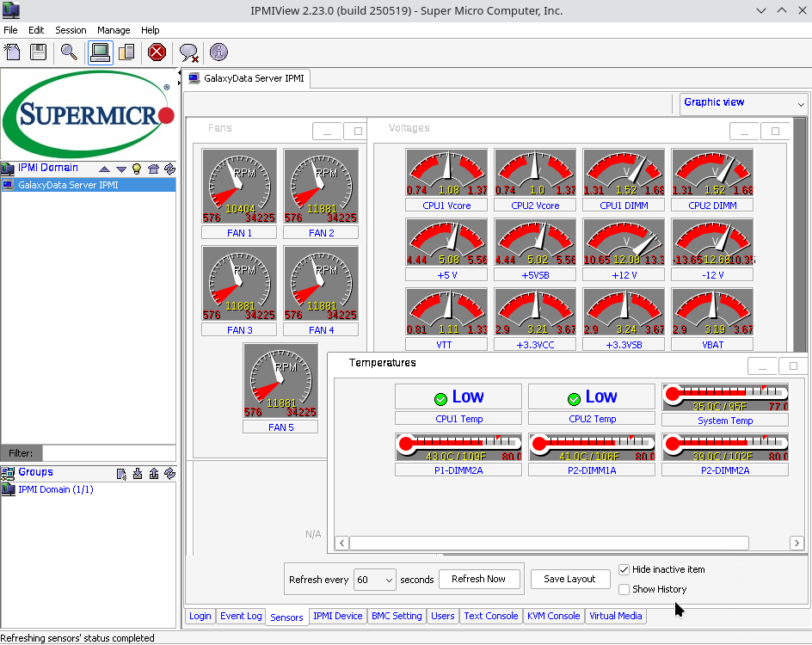
Task: Click the magnifier search toolbar icon
Action: click(70, 52)
